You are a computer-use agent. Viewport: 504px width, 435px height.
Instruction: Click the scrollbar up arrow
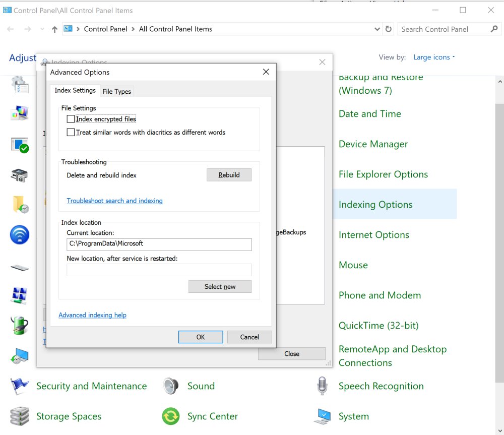(x=500, y=82)
